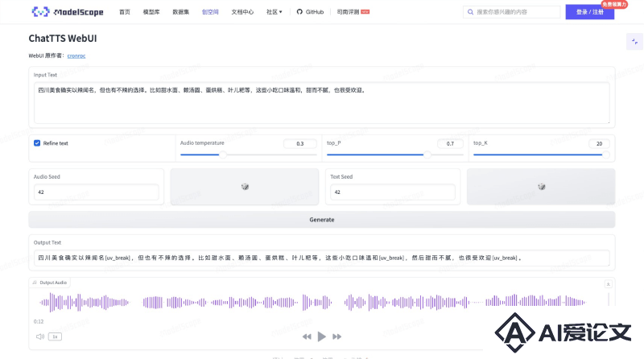
Task: Toggle the Refine text checkbox
Action: point(37,143)
